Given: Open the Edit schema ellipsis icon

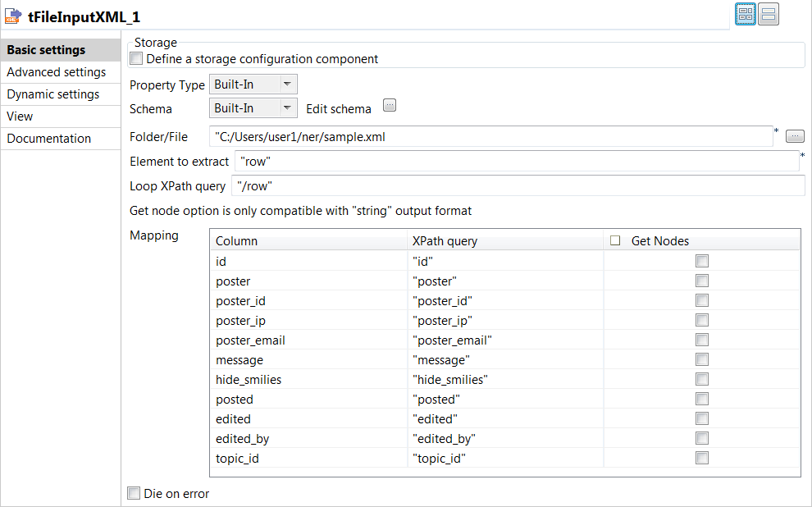Looking at the screenshot, I should point(389,105).
